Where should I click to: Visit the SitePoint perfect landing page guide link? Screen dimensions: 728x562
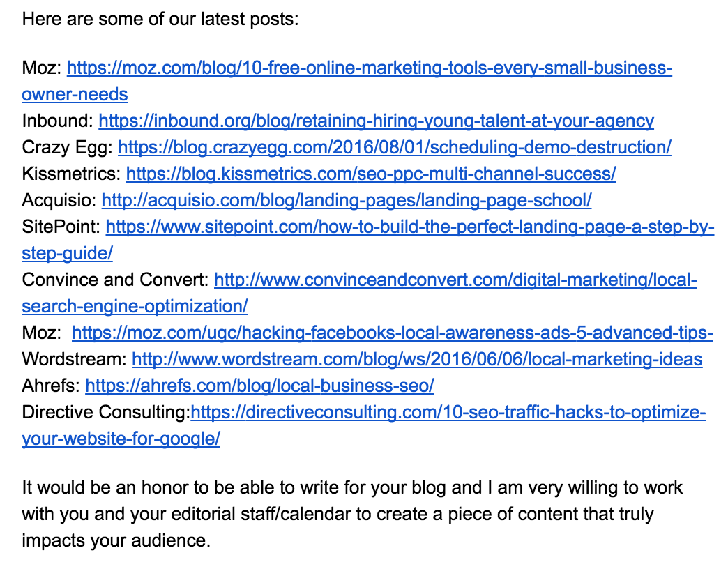(x=410, y=227)
